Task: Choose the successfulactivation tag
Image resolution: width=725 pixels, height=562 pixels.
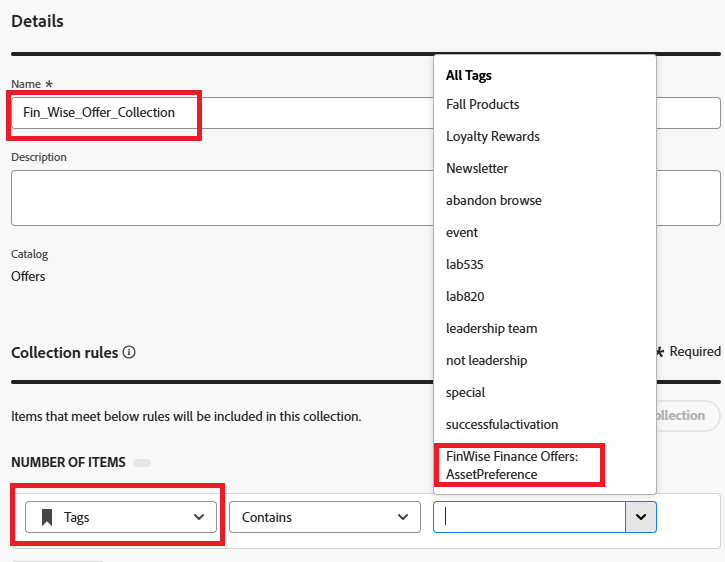Action: tap(502, 424)
